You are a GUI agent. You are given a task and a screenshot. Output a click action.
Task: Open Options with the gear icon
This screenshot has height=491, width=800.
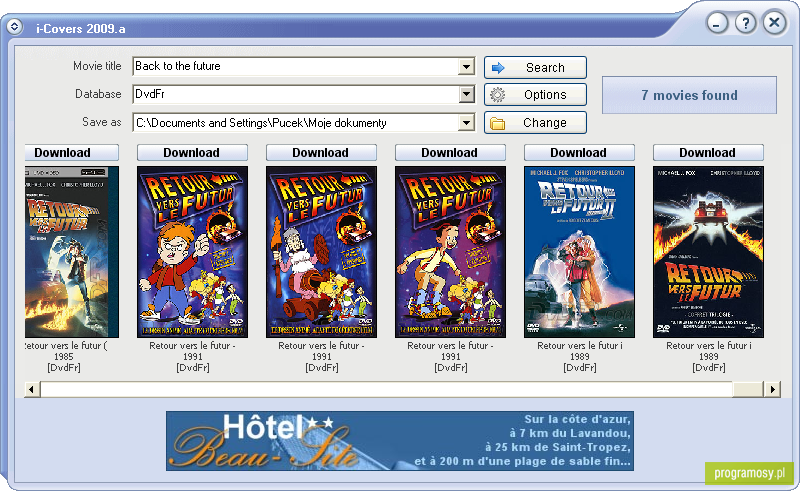(535, 95)
